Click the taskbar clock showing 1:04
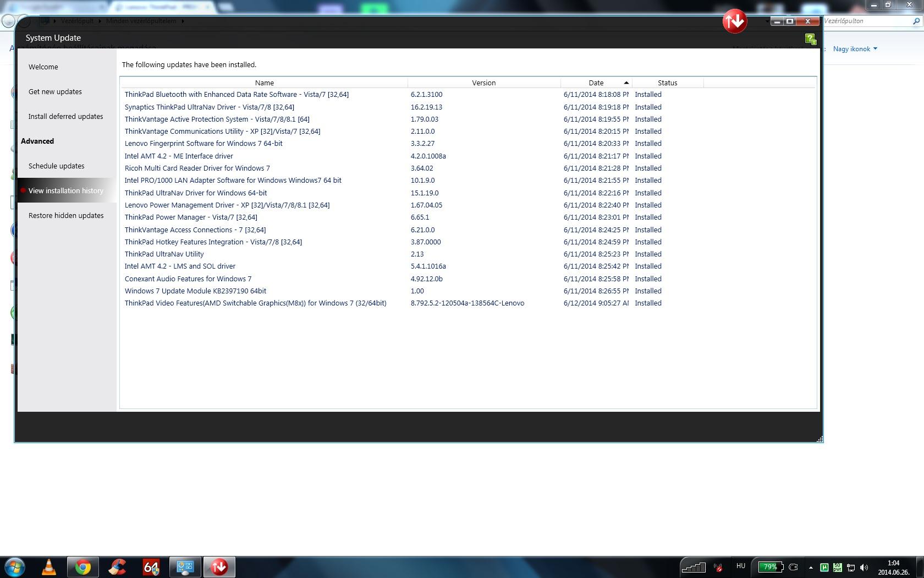The width and height of the screenshot is (924, 578). click(893, 567)
